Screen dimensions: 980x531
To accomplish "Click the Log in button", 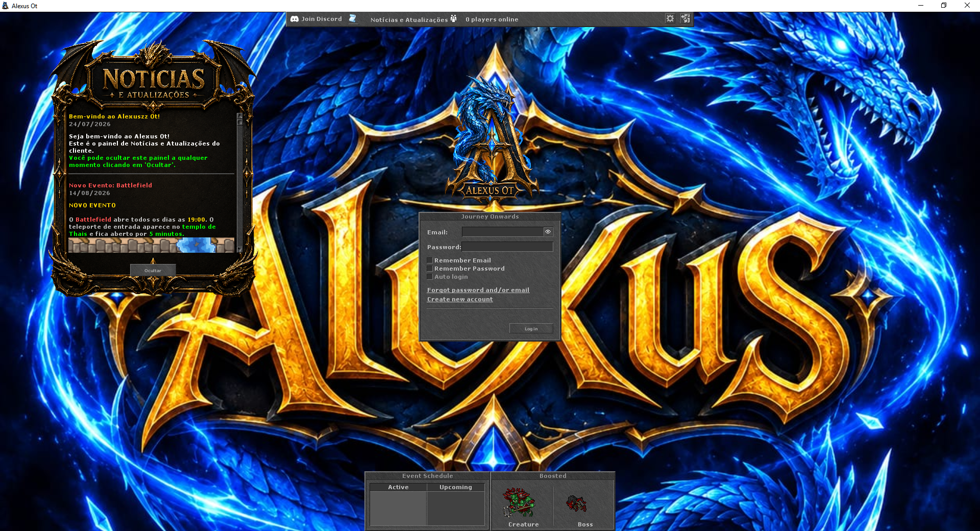I will pyautogui.click(x=531, y=329).
